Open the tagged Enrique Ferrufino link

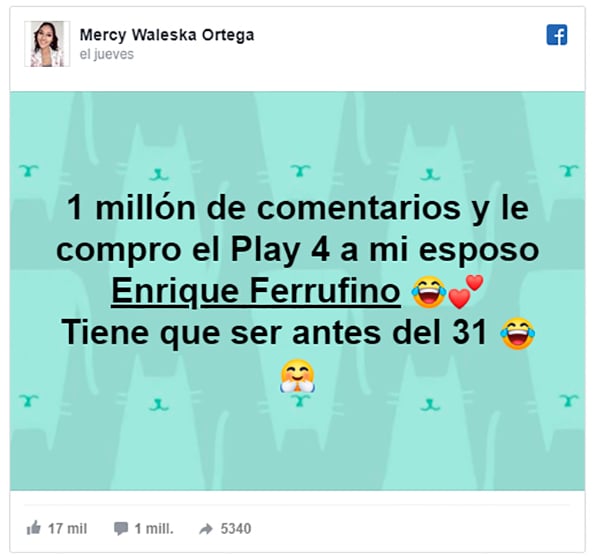click(256, 291)
